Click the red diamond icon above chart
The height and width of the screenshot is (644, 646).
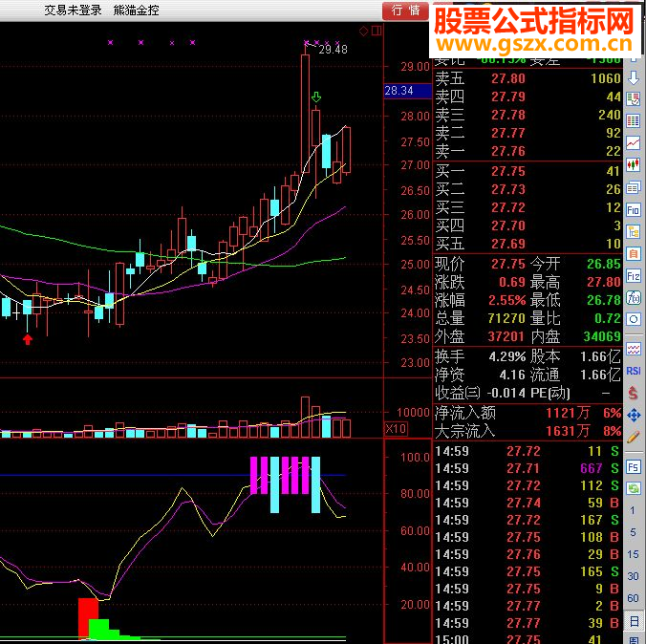363,32
